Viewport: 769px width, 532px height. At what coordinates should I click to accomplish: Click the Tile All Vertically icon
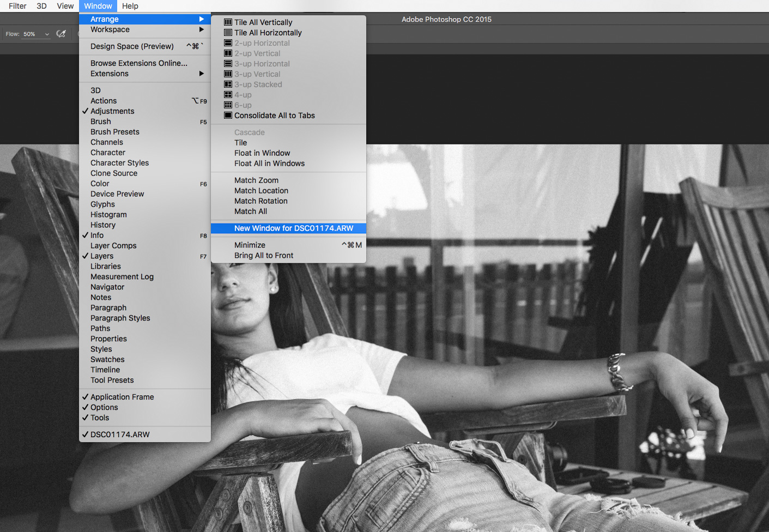pyautogui.click(x=227, y=22)
